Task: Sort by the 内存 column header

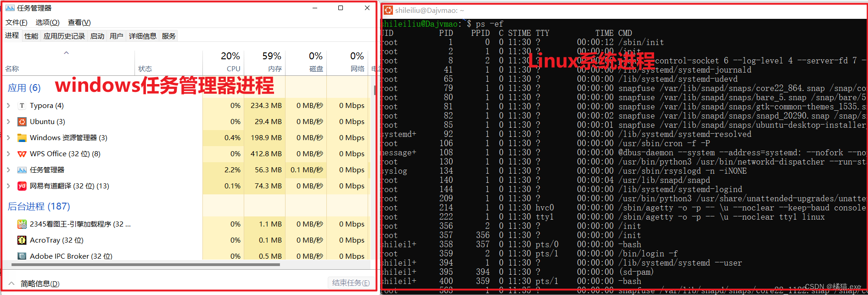Action: (264, 62)
